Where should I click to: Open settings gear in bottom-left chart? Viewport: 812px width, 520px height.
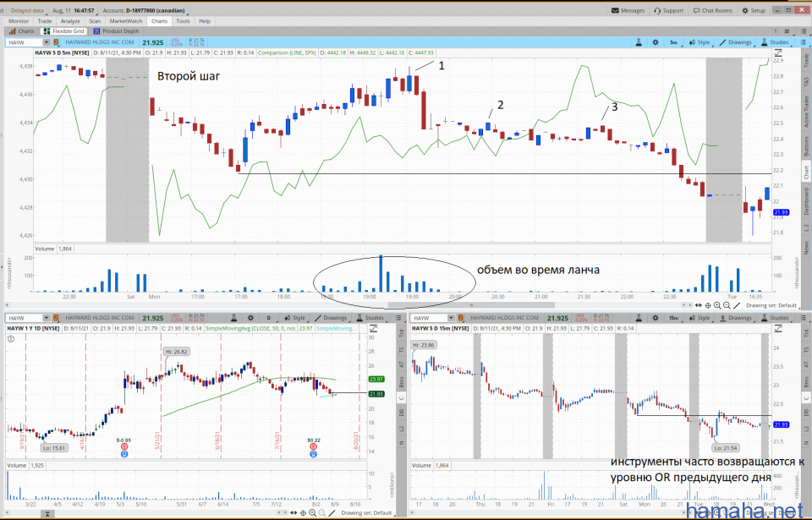(x=250, y=318)
